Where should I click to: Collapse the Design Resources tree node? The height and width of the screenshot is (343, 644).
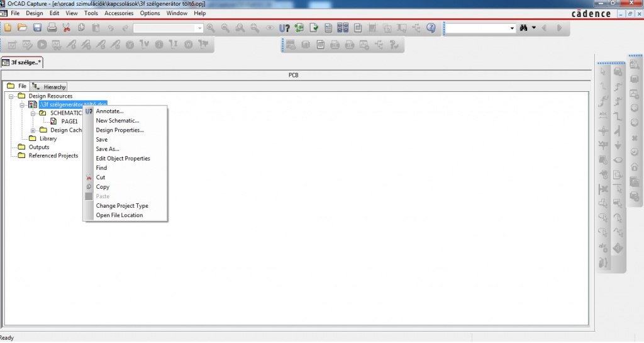[x=11, y=96]
